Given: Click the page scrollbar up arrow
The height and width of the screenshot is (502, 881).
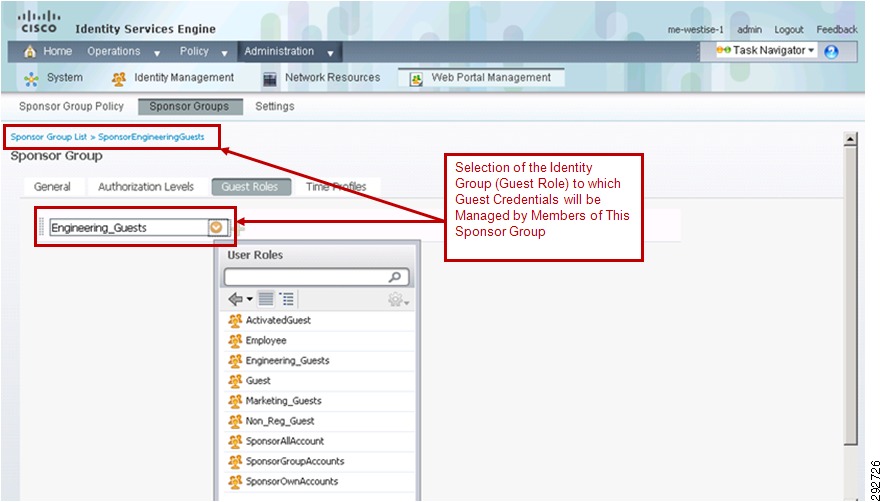Looking at the screenshot, I should coord(851,138).
